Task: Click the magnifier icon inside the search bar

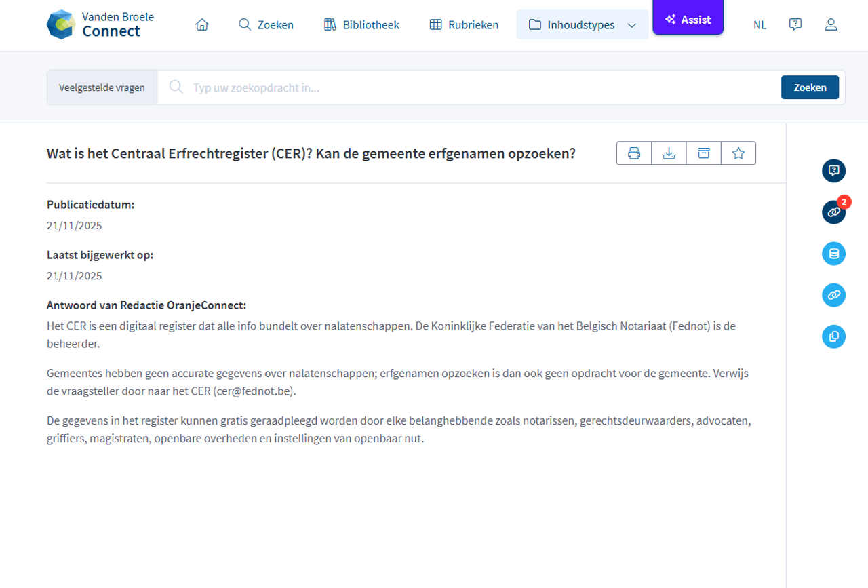Action: (176, 87)
